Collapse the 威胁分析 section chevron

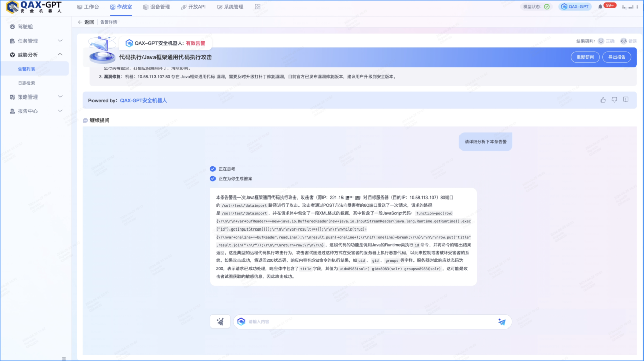click(x=60, y=55)
